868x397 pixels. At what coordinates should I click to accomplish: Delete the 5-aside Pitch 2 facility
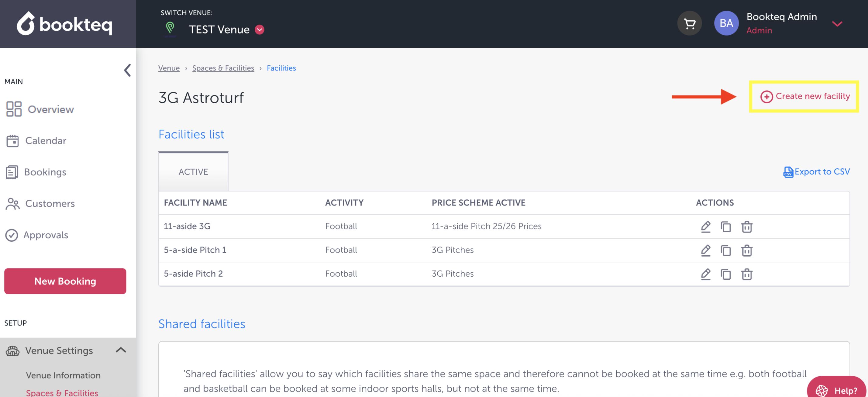pos(746,274)
